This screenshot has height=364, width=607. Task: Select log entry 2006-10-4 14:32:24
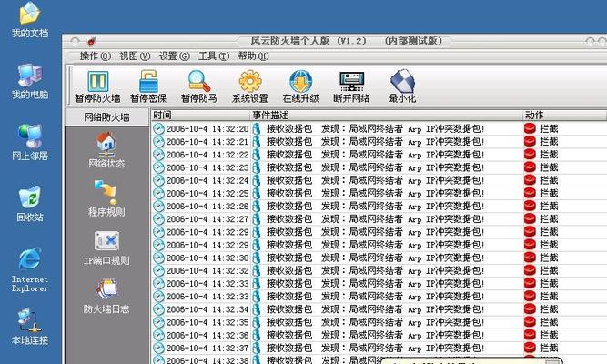379,180
